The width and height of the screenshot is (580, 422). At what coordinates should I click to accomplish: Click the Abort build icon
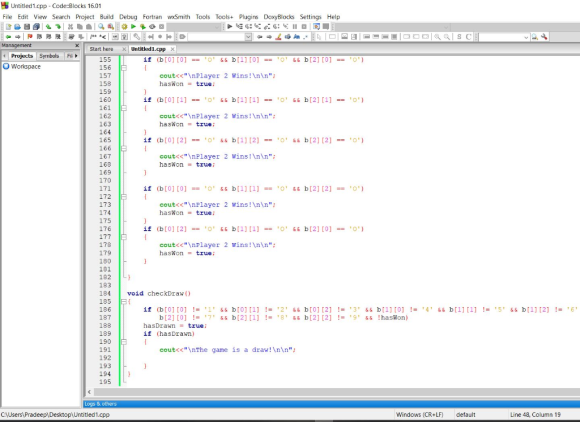(x=162, y=27)
